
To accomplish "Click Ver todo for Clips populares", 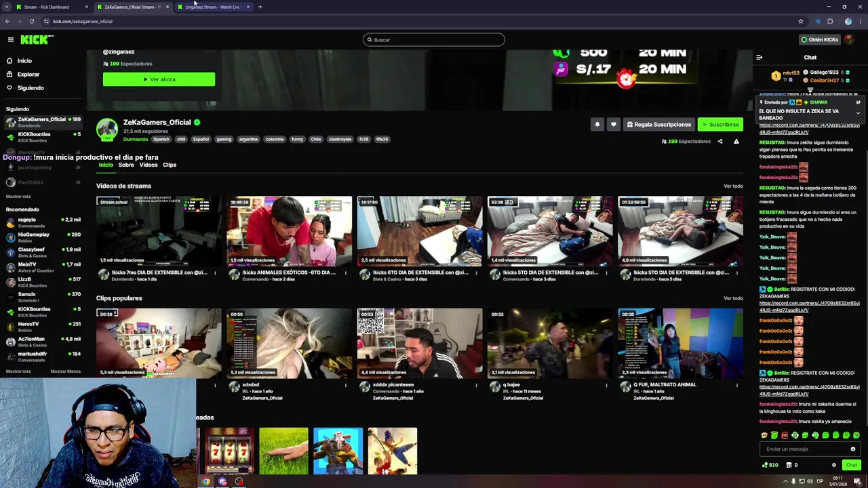I will tap(733, 299).
